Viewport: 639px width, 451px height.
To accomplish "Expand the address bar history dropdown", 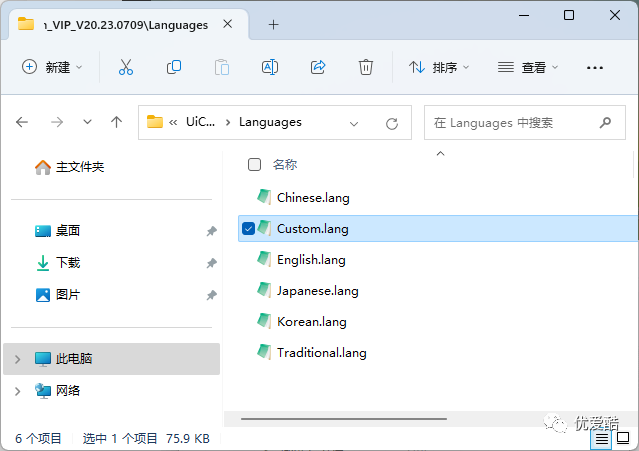I will (354, 123).
